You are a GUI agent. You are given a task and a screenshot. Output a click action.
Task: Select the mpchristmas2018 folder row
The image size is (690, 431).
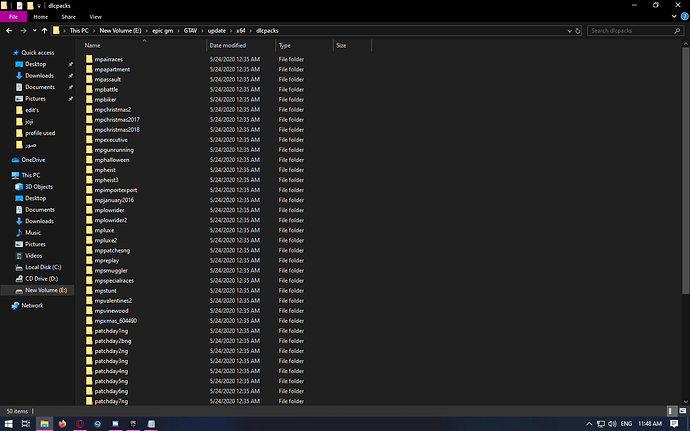117,129
